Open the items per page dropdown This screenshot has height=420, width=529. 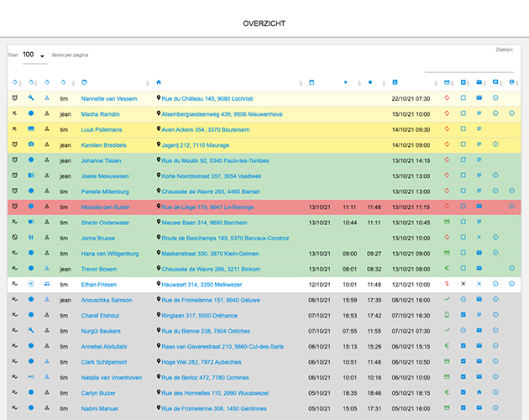pos(34,55)
